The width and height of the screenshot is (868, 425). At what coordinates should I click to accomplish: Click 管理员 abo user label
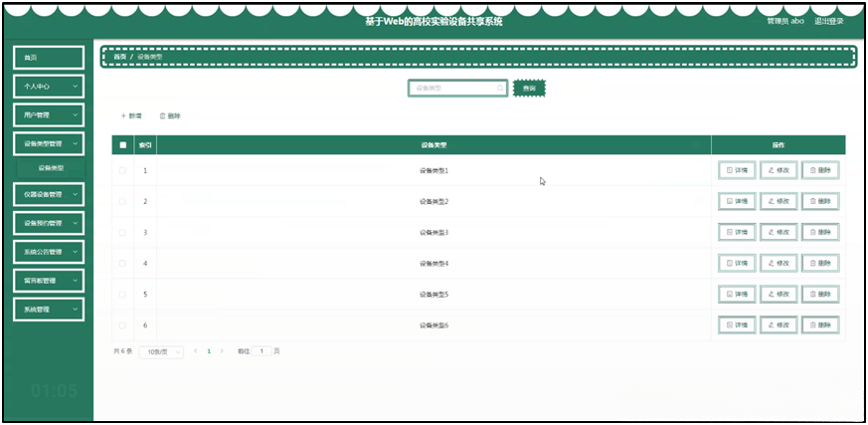(x=784, y=21)
